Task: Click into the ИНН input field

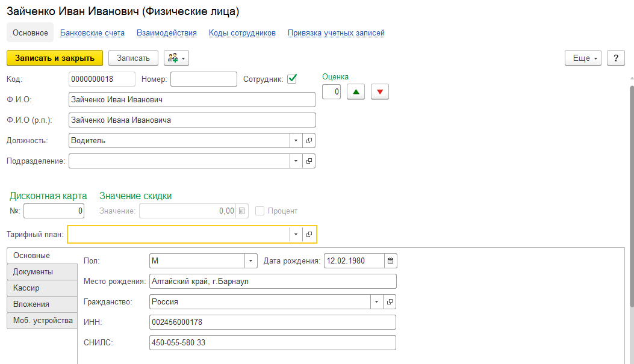Action: tap(272, 322)
